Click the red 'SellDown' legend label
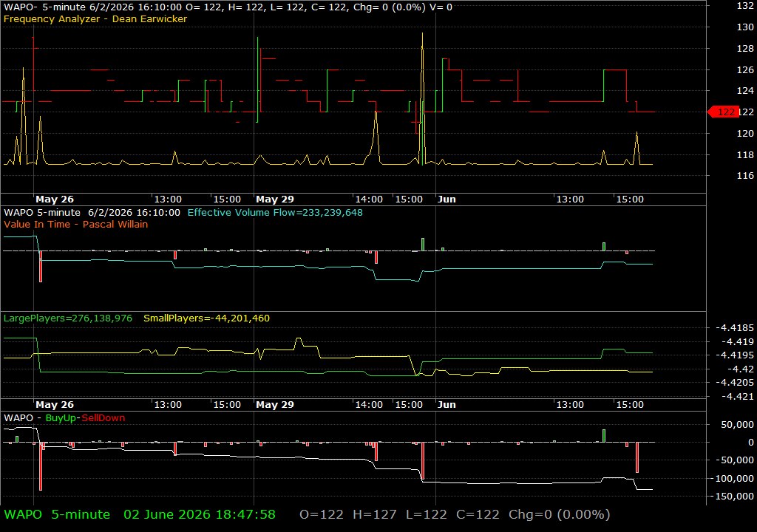The image size is (757, 532). [103, 418]
